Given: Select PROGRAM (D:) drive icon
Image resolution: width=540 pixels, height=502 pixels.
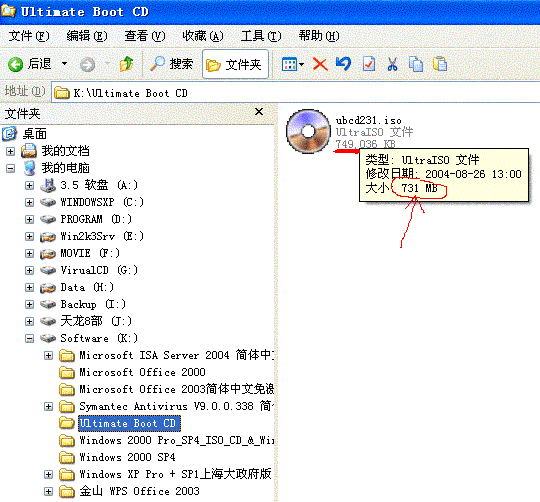Looking at the screenshot, I should [48, 219].
